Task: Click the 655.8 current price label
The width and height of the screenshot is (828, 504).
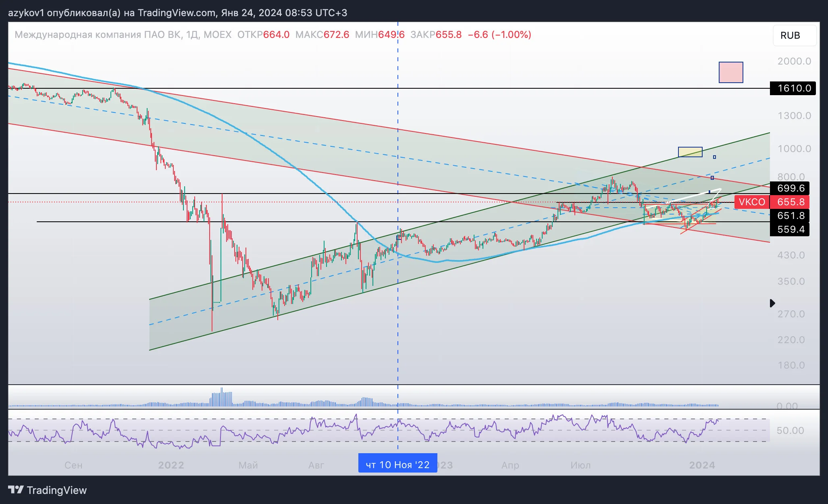Action: (x=790, y=202)
